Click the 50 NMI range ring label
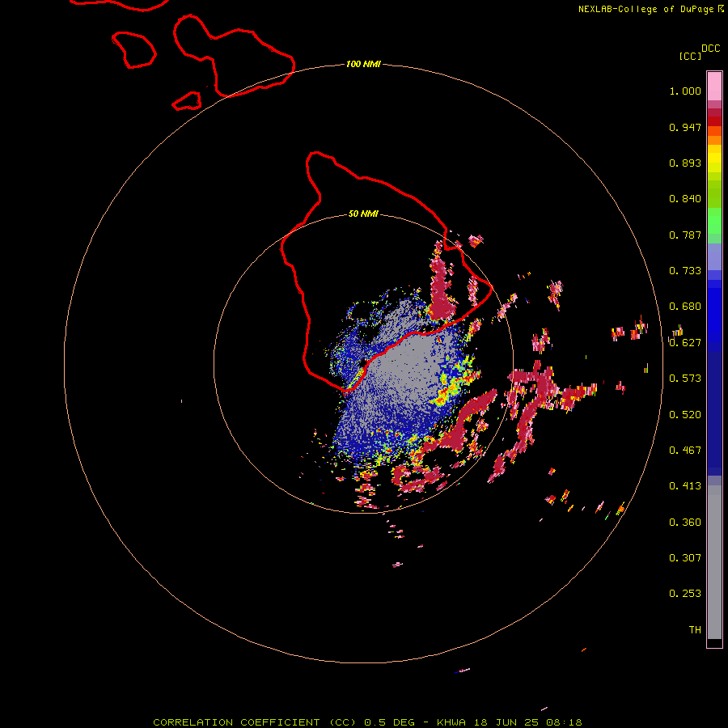Image resolution: width=728 pixels, height=728 pixels. (x=363, y=214)
